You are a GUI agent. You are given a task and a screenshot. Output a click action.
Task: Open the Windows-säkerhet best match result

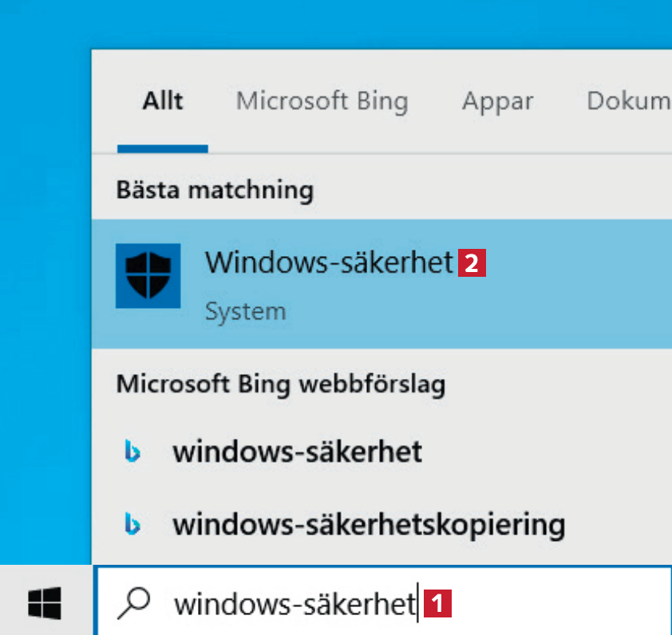[x=329, y=262]
